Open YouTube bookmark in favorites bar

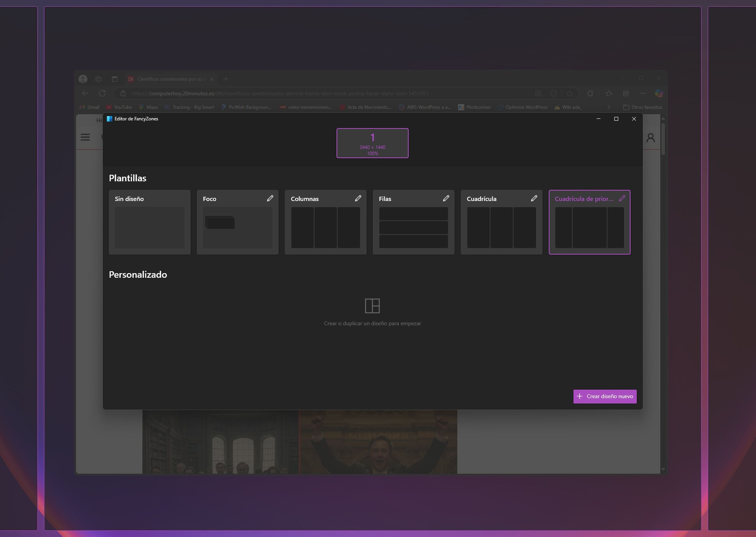click(119, 107)
